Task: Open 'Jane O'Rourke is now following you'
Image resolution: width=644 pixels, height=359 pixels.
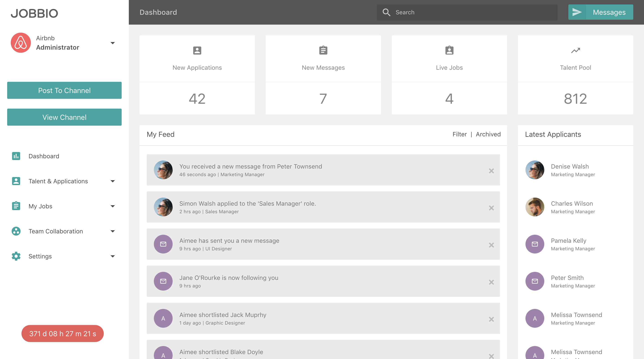Action: 323,281
